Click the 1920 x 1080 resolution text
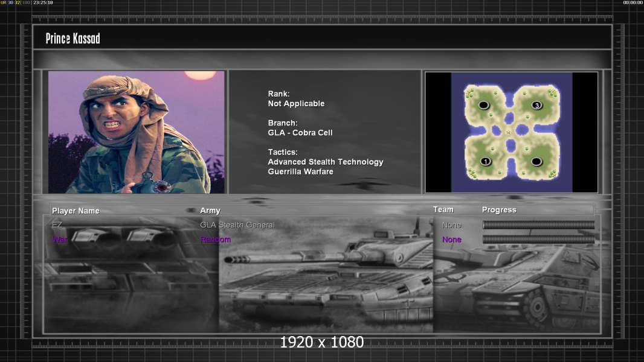Screen dimensions: 644x362 click(321, 342)
